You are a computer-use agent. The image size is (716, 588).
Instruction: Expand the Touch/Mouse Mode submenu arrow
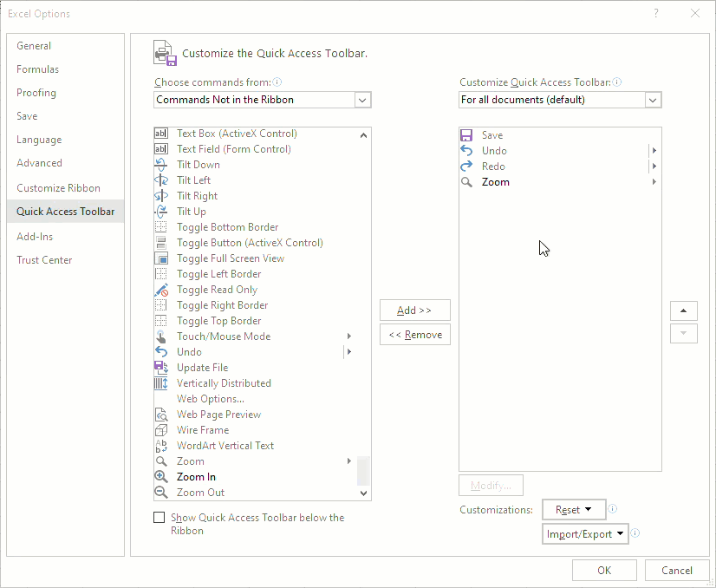click(349, 336)
